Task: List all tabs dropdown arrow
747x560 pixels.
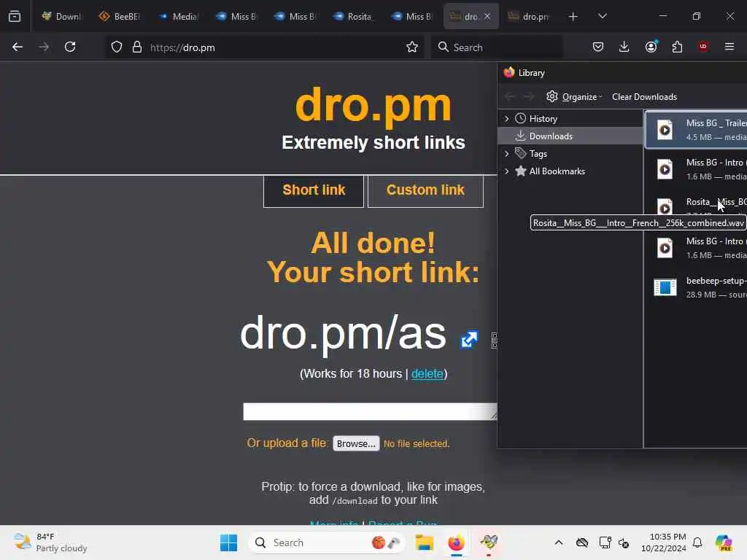Action: tap(603, 16)
